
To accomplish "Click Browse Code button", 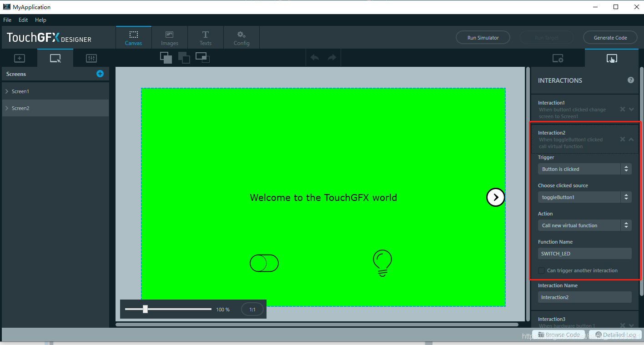I will pyautogui.click(x=558, y=335).
